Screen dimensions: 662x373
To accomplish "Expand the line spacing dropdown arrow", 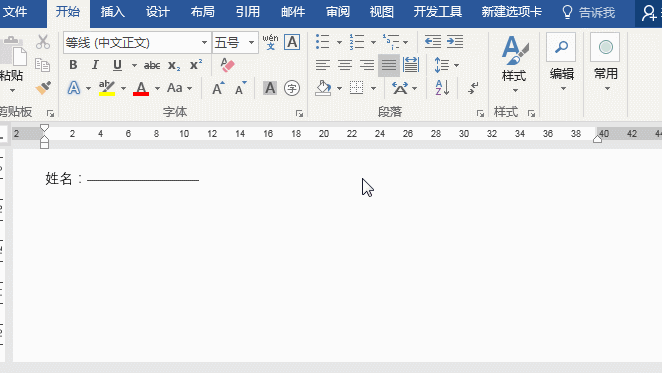I will tap(456, 65).
